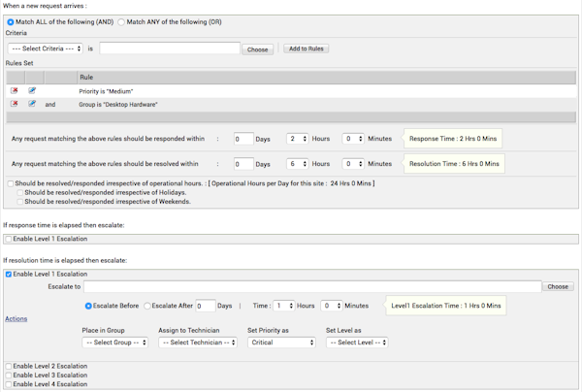Click Add to Rules button
The image size is (582, 392).
(306, 48)
